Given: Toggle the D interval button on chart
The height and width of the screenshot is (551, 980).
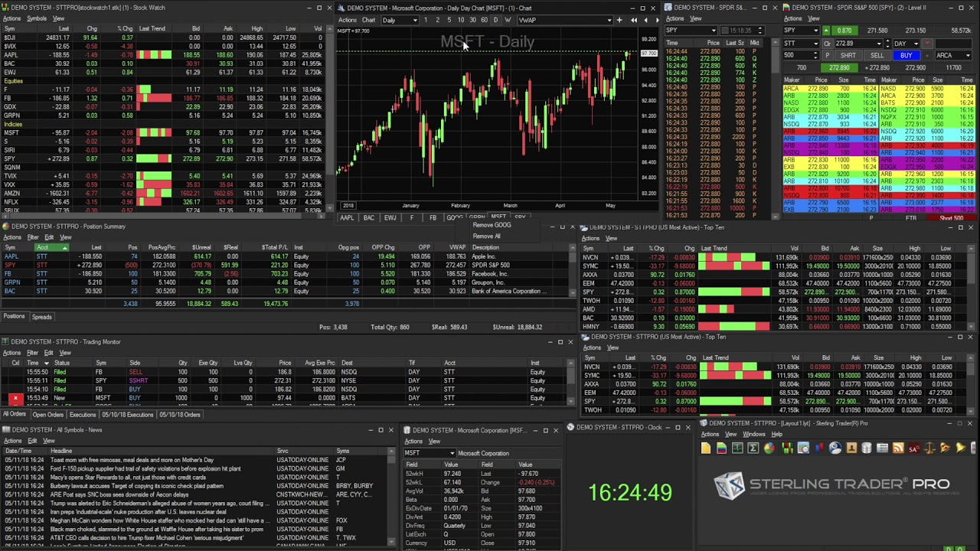Looking at the screenshot, I should [x=495, y=20].
